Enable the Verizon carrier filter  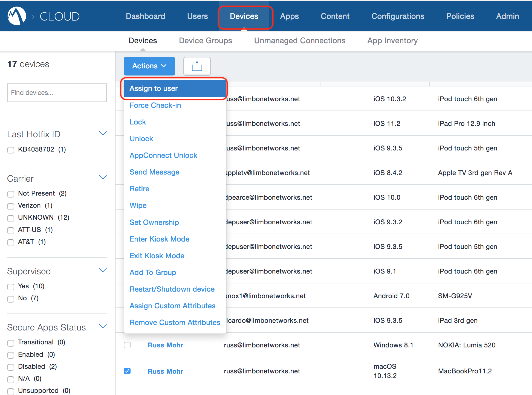tap(11, 206)
